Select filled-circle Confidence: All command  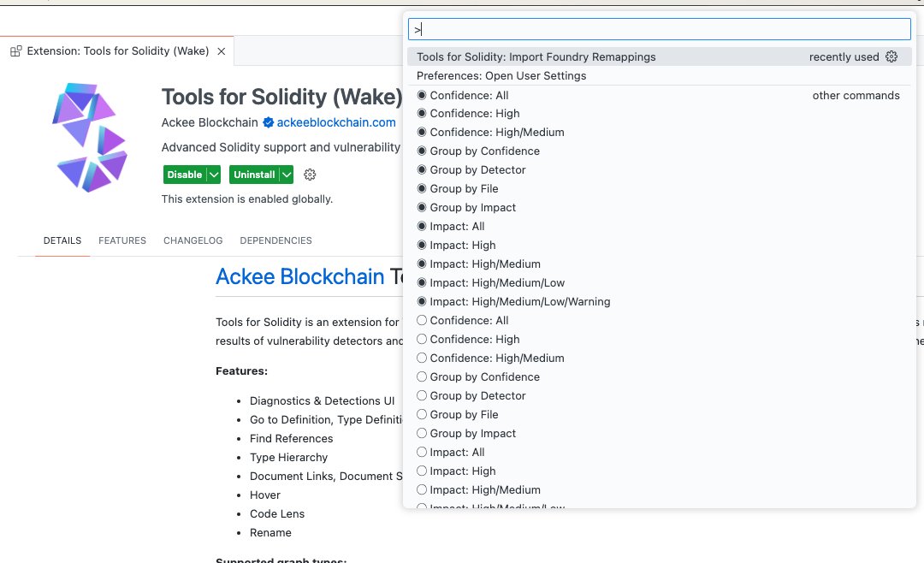660,96
